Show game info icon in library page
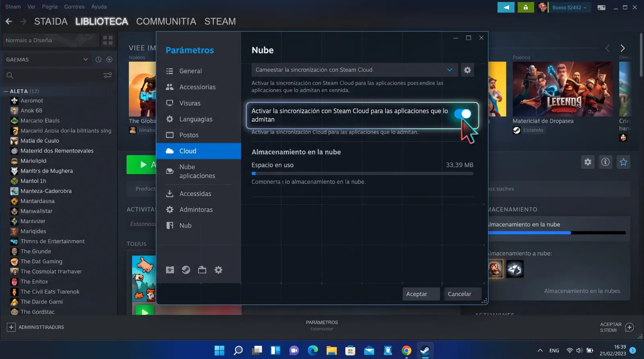Viewport: 644px width, 359px height. click(605, 162)
